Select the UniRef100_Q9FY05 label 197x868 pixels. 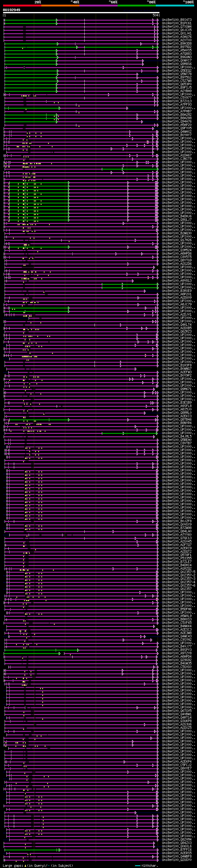point(177,128)
